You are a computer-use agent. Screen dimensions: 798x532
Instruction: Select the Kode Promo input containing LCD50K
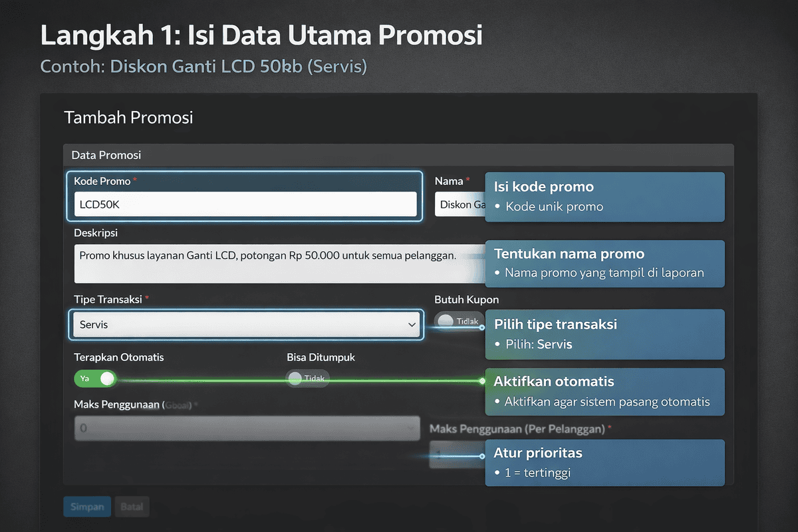(246, 204)
